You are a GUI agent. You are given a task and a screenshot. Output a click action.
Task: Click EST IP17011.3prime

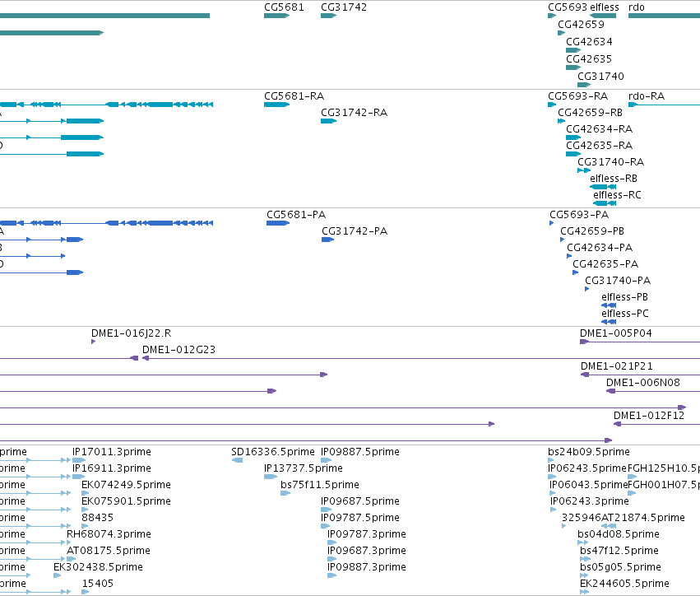click(x=79, y=460)
